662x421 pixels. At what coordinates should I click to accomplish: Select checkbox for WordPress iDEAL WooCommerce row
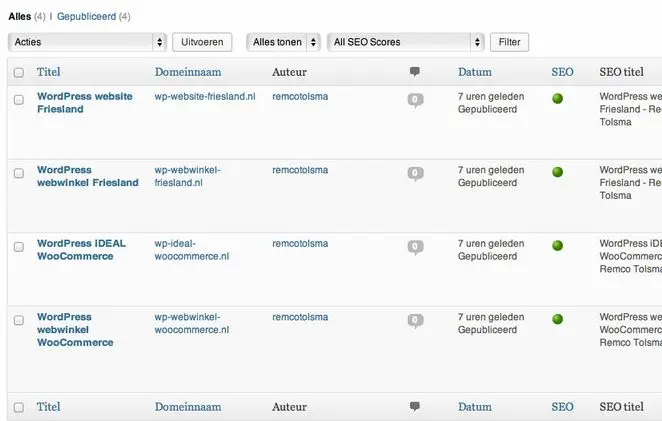point(19,246)
